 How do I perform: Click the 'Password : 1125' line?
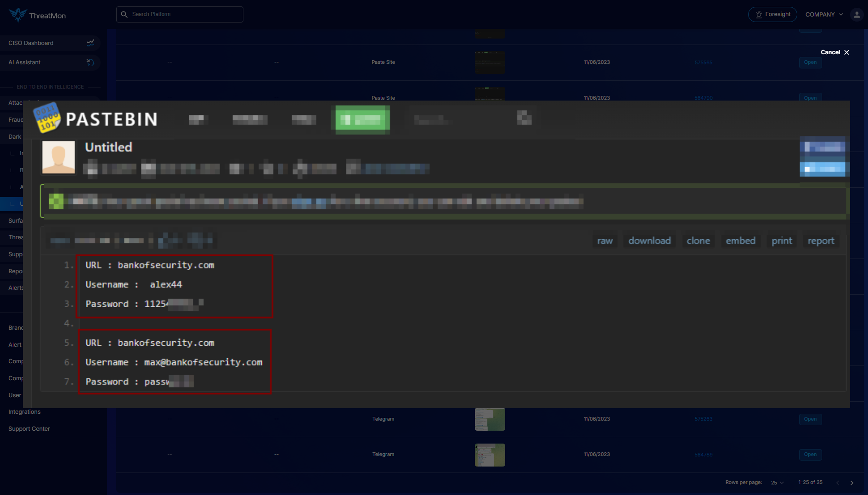click(144, 304)
